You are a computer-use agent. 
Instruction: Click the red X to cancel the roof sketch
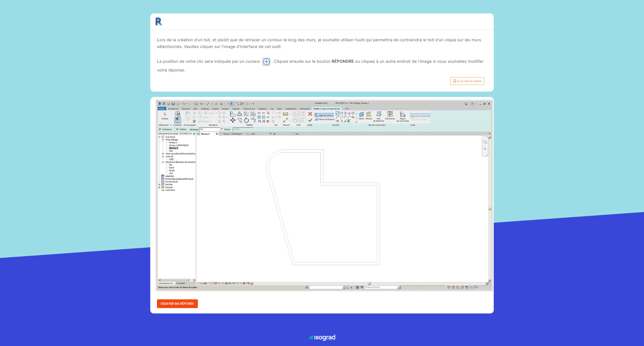pyautogui.click(x=310, y=114)
